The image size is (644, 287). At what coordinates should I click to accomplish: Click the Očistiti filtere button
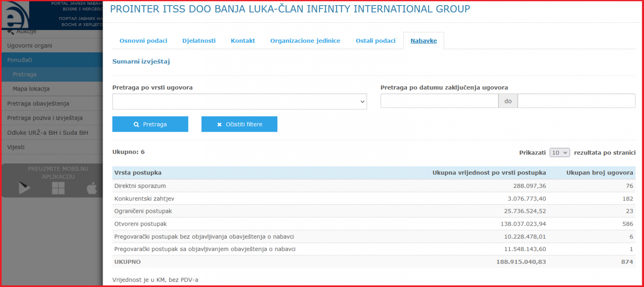point(239,124)
